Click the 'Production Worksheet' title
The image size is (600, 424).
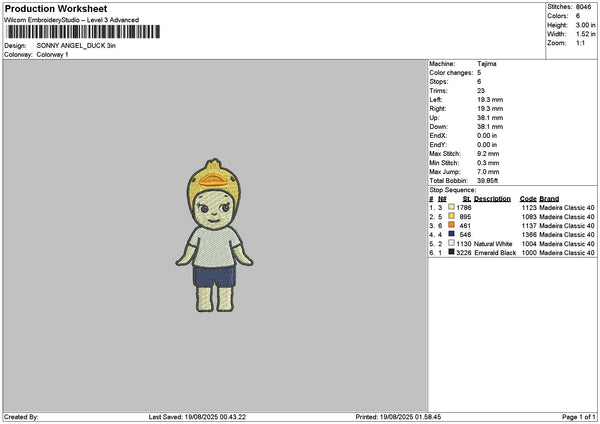56,9
